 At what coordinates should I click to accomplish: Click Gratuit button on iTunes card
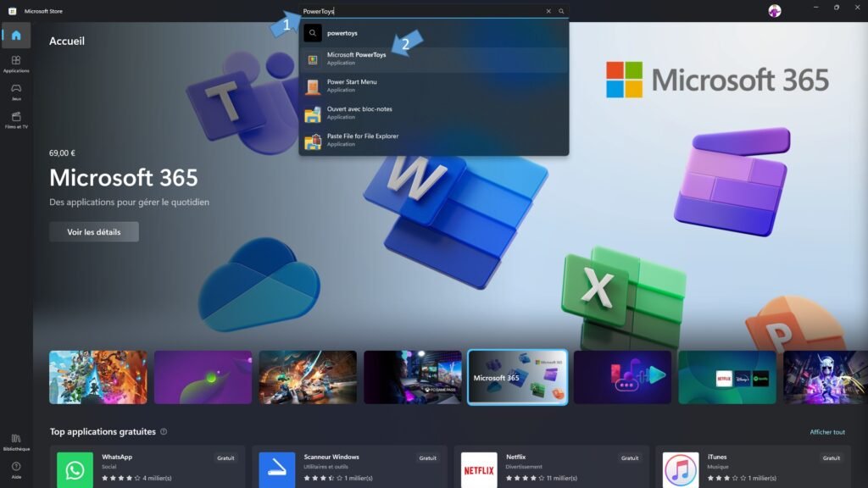pyautogui.click(x=831, y=458)
